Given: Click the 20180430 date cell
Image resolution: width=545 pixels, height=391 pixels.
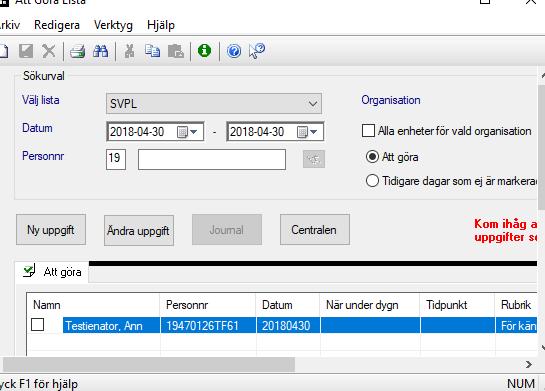Looking at the screenshot, I should (x=288, y=326).
